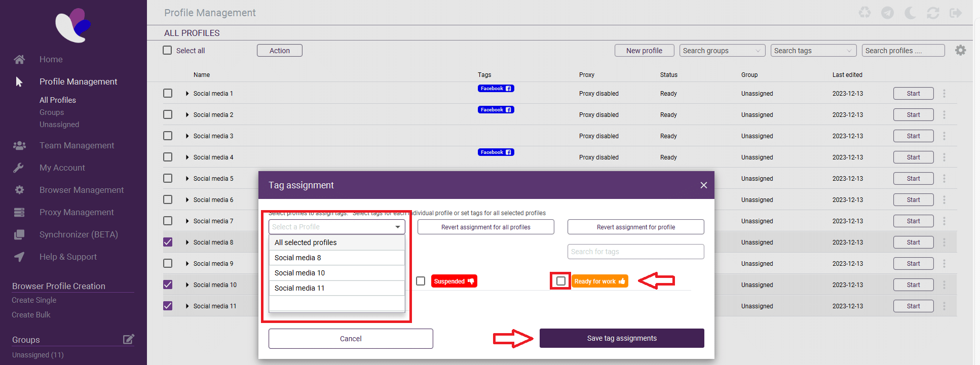
Task: Click Save tag assignments button
Action: [621, 338]
